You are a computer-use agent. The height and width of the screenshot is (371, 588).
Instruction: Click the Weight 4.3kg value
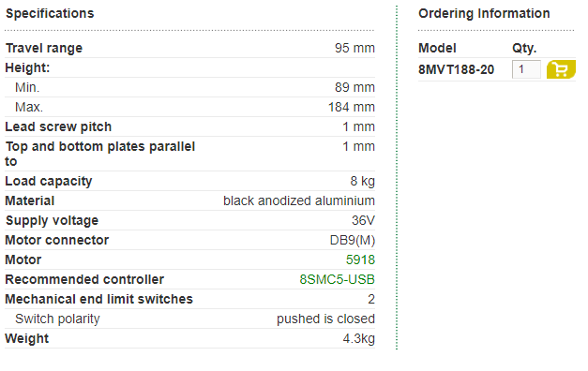tap(358, 339)
